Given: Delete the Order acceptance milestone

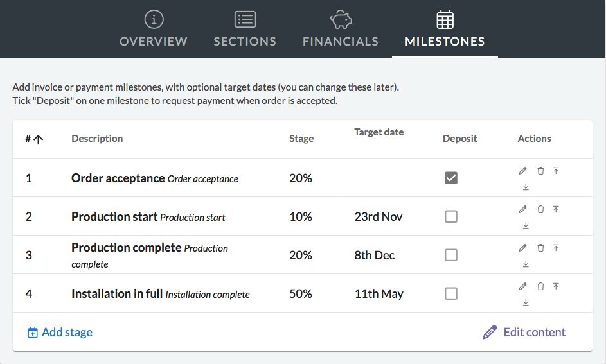Looking at the screenshot, I should pyautogui.click(x=540, y=171).
